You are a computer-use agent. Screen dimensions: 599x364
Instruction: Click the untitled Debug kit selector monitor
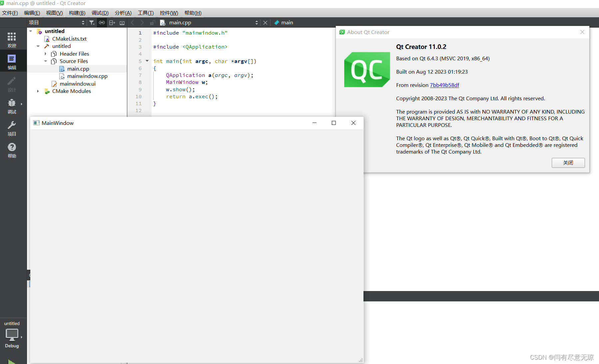click(12, 335)
